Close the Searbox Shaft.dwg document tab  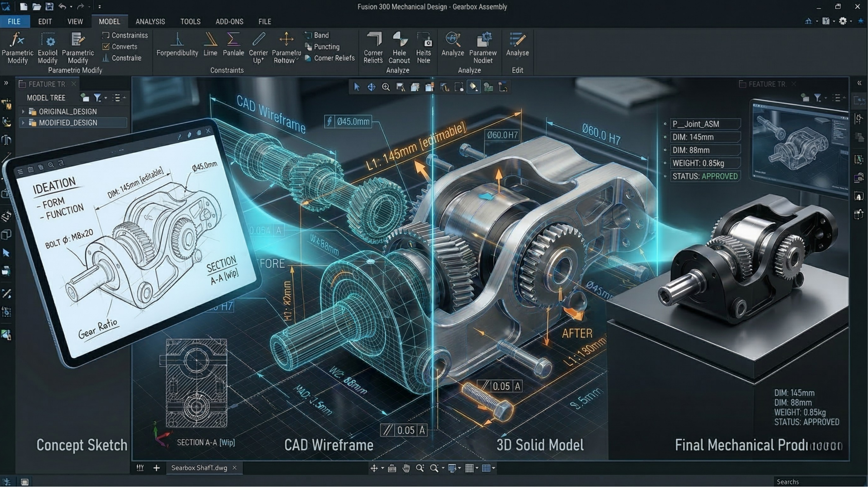point(234,468)
